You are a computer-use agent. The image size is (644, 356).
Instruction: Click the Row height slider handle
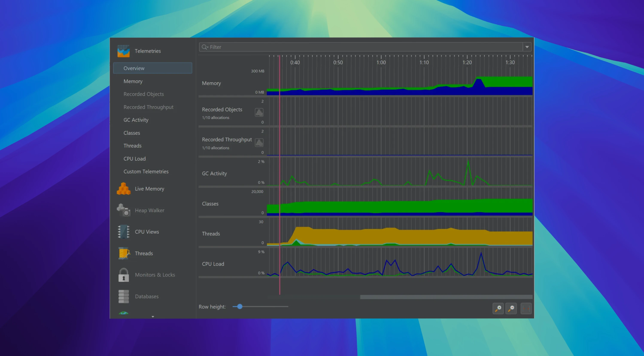[x=240, y=306]
